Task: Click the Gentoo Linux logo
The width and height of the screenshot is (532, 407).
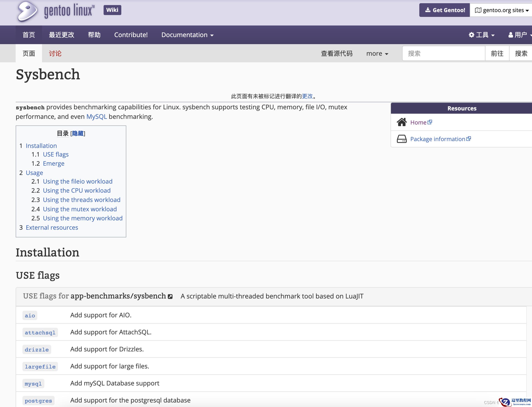Action: pos(56,11)
